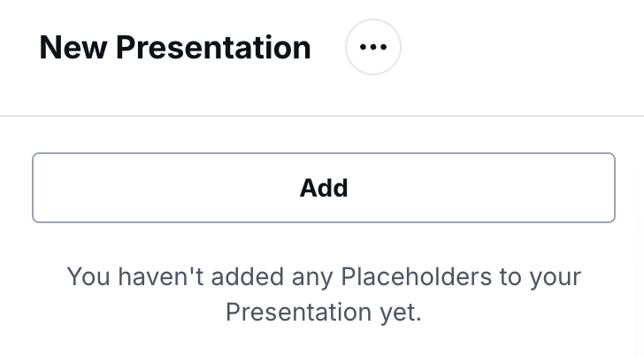644x356 pixels.
Task: Click the horizontal dots icon in the header
Action: [373, 47]
